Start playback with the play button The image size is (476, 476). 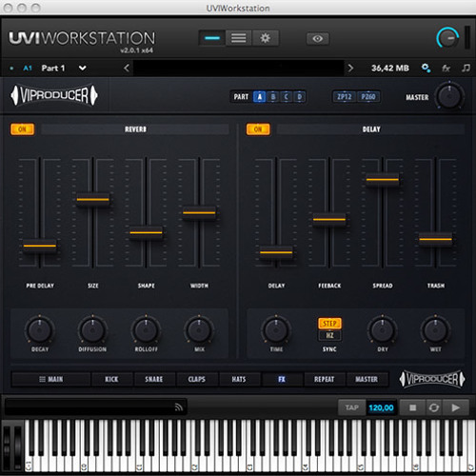tap(456, 407)
